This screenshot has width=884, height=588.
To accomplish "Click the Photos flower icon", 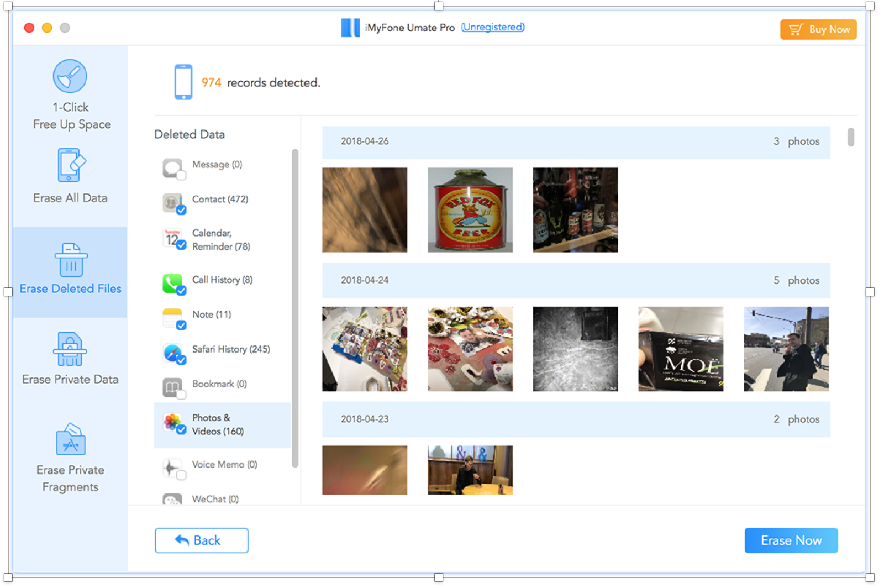I will [172, 422].
